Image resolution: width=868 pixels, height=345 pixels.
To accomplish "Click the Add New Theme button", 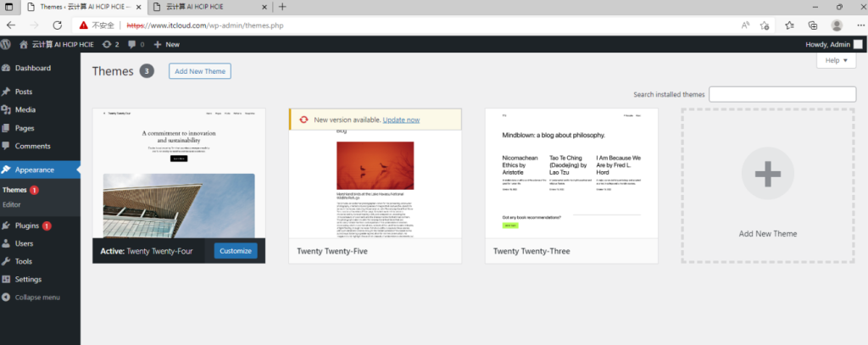I will pyautogui.click(x=199, y=71).
